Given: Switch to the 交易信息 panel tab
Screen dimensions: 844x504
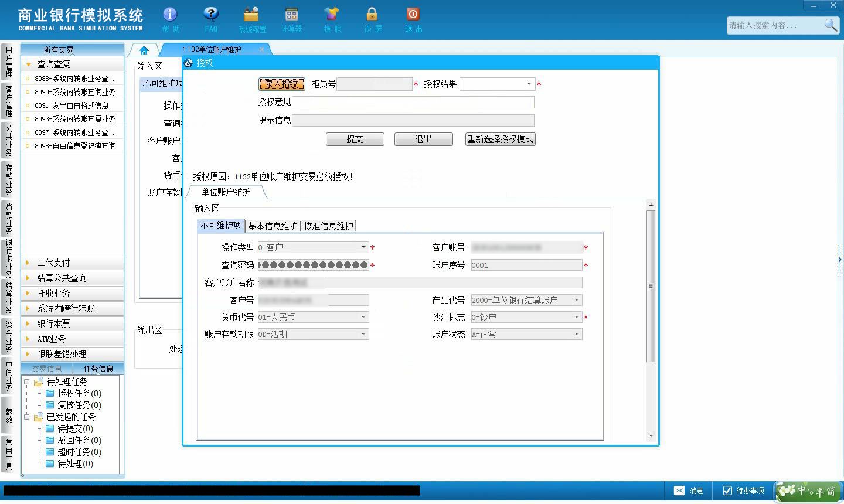Looking at the screenshot, I should point(47,369).
